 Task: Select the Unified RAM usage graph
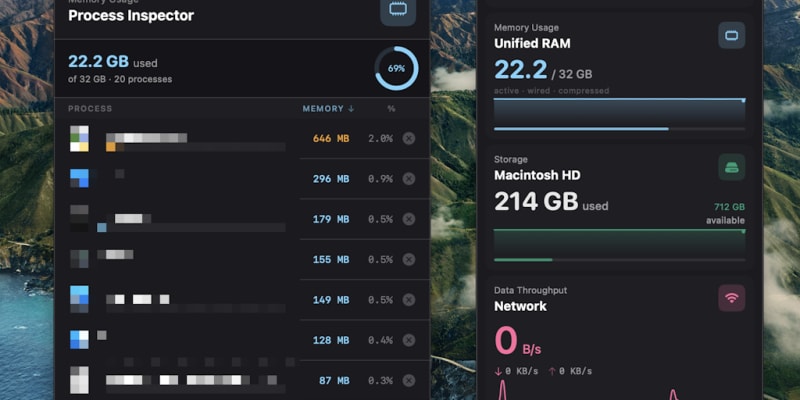[x=619, y=114]
